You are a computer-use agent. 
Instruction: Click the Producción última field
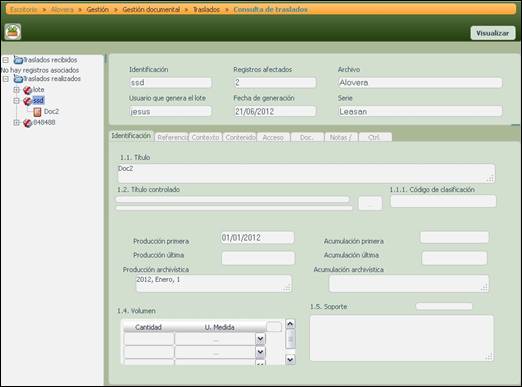coord(258,258)
